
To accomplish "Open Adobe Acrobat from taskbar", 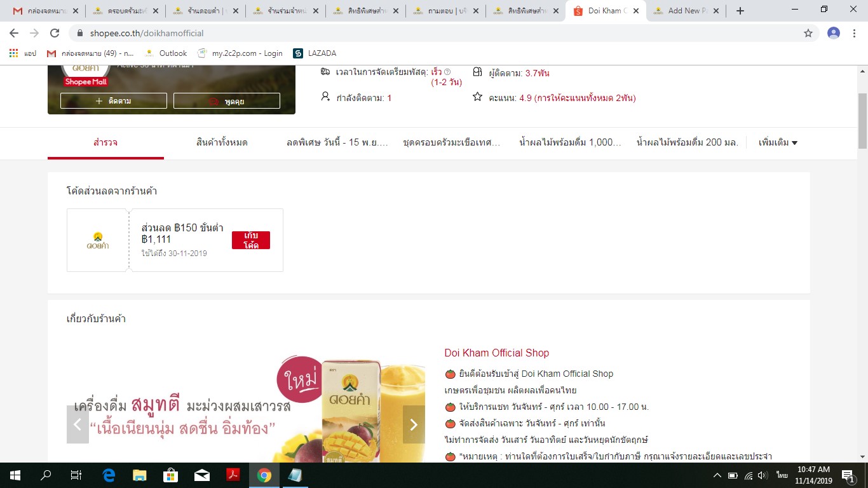I will point(233,475).
